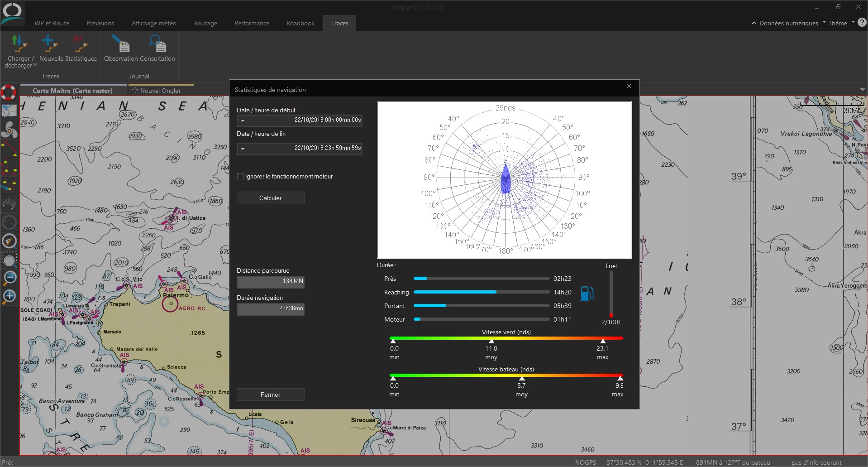Click the 2/100L fuel text
Screen dimensions: 868x467
point(611,322)
